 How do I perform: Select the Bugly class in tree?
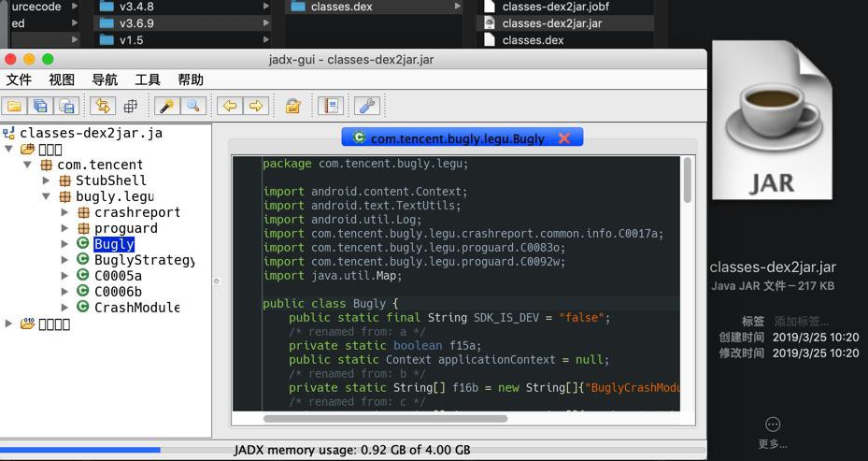pyautogui.click(x=114, y=244)
